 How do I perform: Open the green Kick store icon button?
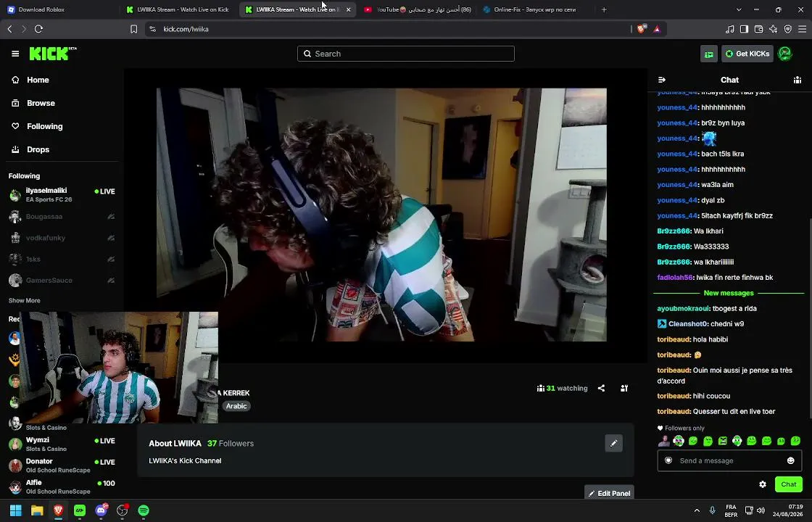pos(709,54)
